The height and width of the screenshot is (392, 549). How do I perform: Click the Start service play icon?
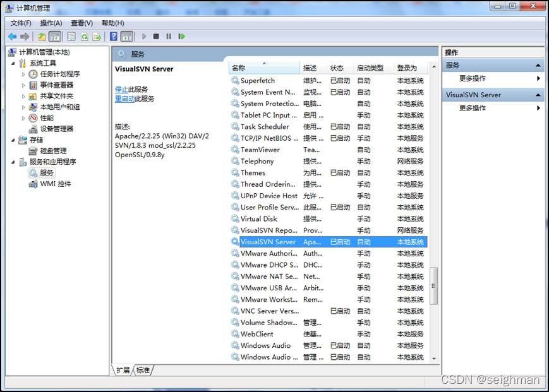coord(144,37)
